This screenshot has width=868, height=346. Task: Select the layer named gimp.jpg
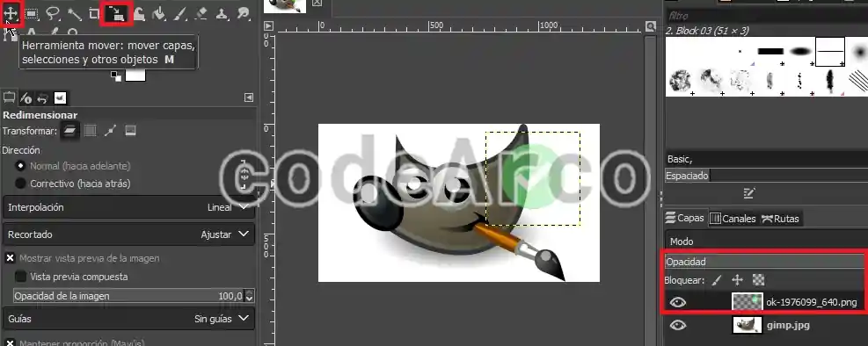pyautogui.click(x=788, y=326)
